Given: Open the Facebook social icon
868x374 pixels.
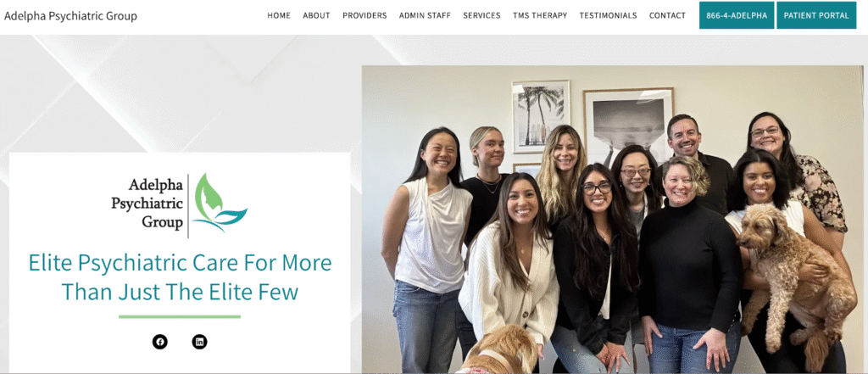Looking at the screenshot, I should (x=160, y=342).
